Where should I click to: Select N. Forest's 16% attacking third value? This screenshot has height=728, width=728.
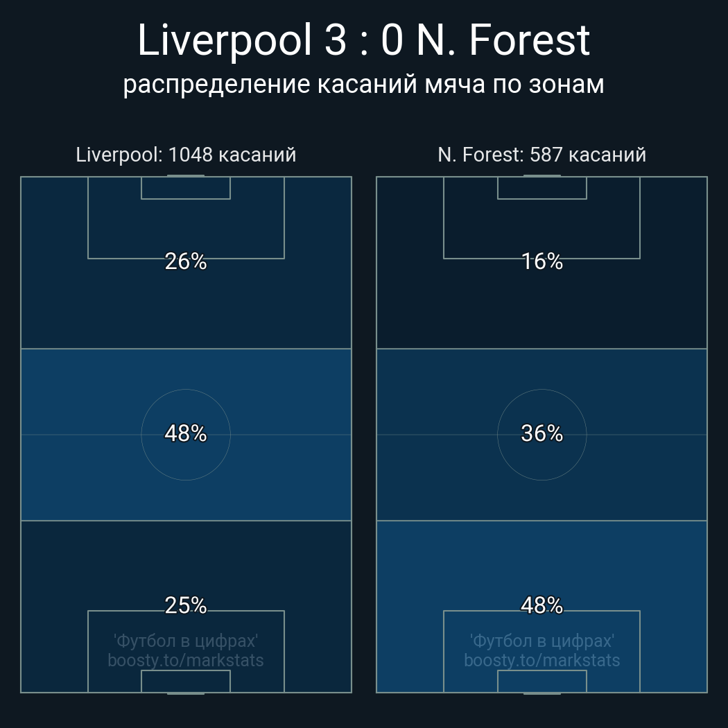(x=541, y=261)
